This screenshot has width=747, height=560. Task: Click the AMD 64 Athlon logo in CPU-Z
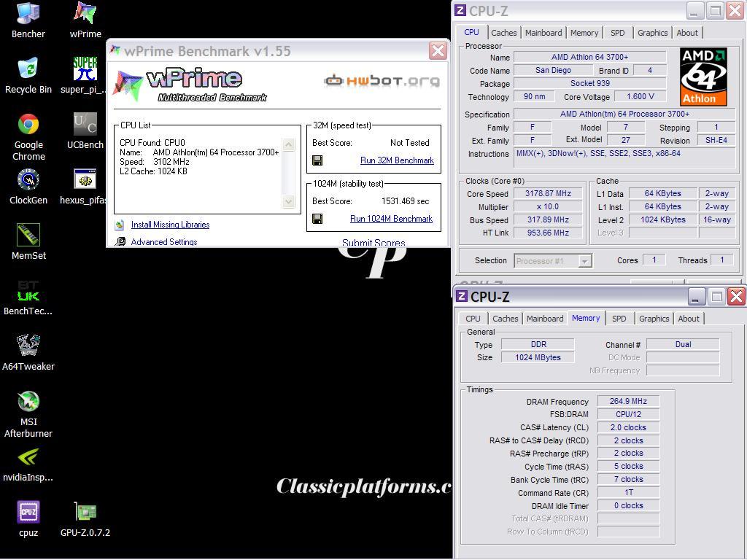pyautogui.click(x=703, y=77)
